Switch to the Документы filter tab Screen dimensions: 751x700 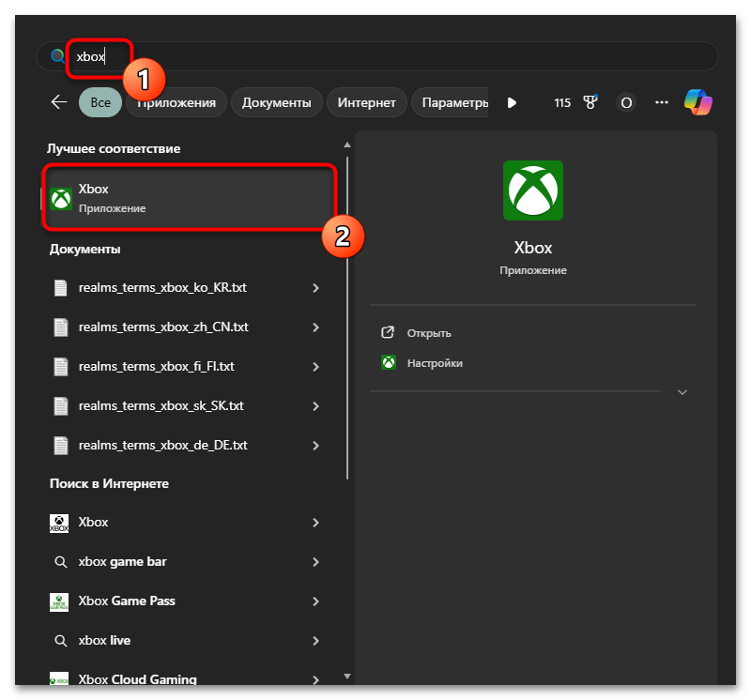coord(276,103)
